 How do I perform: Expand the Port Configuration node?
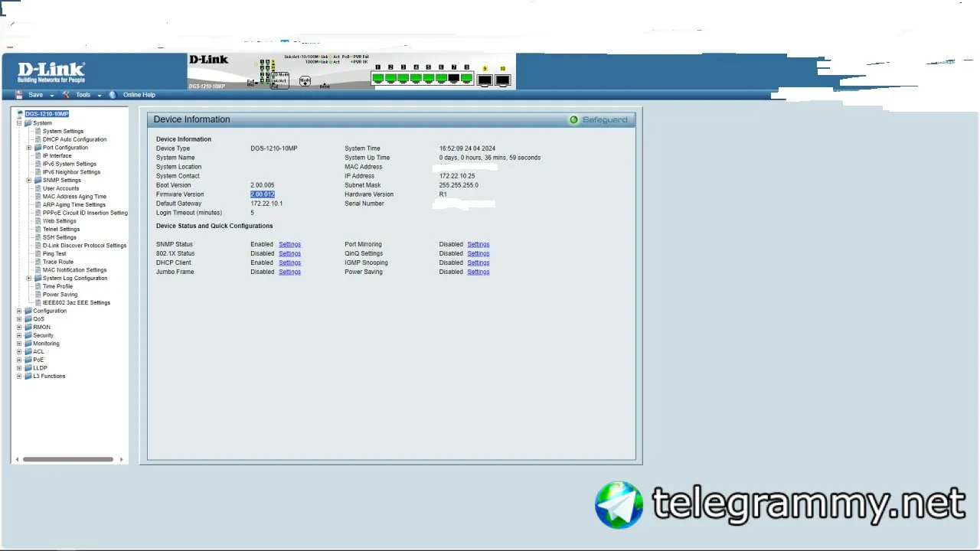28,148
